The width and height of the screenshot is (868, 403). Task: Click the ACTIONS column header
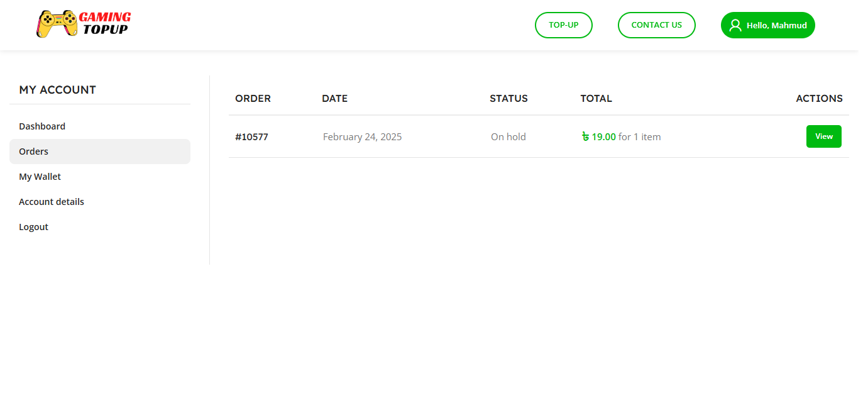pyautogui.click(x=819, y=98)
